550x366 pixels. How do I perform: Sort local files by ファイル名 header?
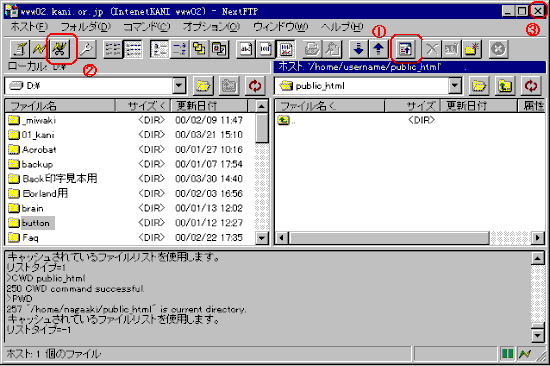[60, 106]
